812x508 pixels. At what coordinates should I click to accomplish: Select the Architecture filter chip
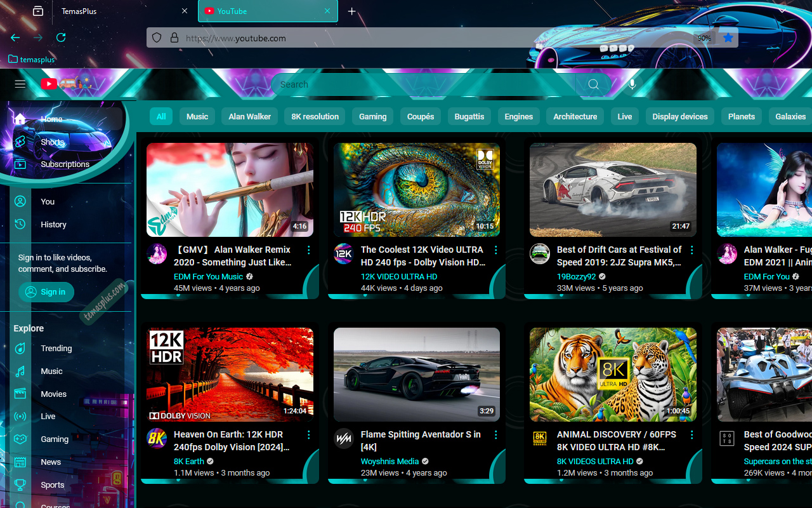[575, 117]
